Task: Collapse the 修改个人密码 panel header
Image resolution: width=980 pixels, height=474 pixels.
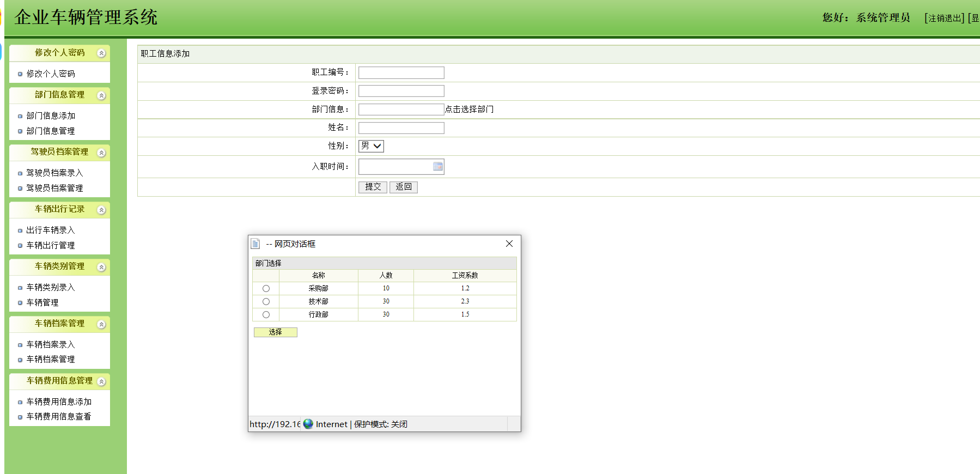Action: 101,53
